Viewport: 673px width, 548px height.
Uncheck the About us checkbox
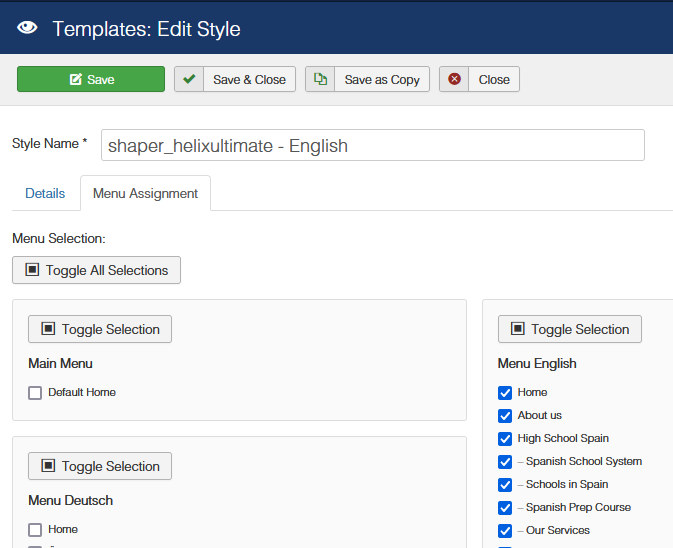tap(505, 416)
